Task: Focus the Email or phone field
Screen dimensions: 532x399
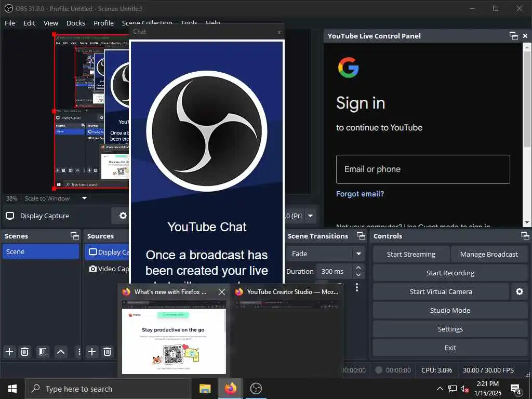Action: [423, 169]
